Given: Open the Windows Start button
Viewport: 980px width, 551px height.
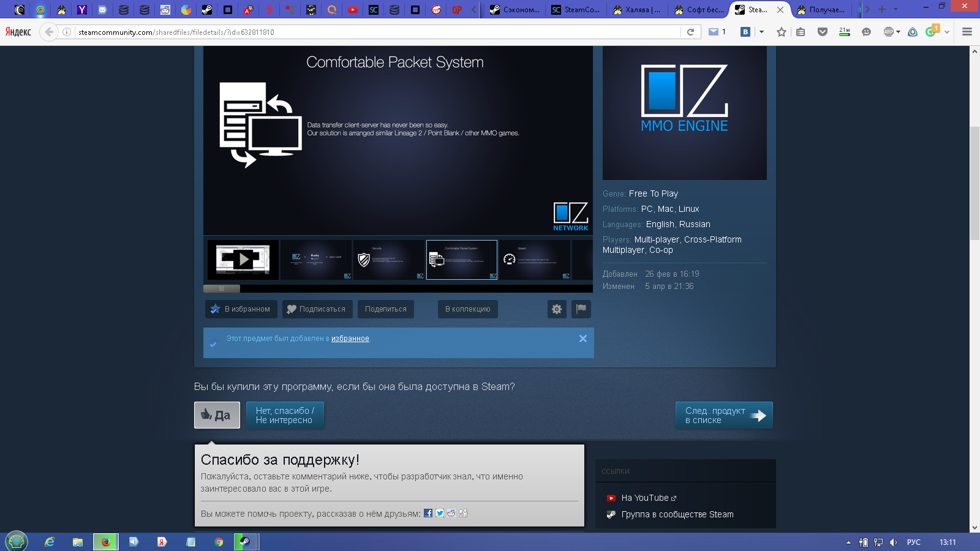Looking at the screenshot, I should [17, 542].
